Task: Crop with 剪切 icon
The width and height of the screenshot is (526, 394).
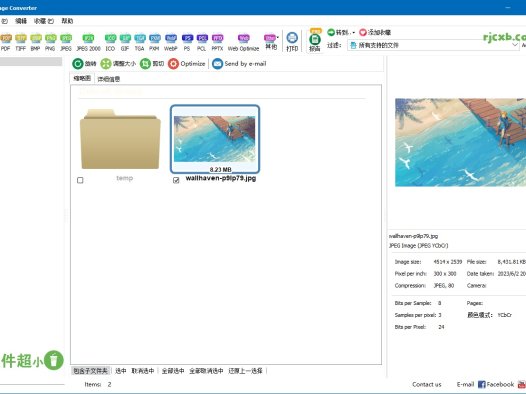Action: (x=152, y=64)
